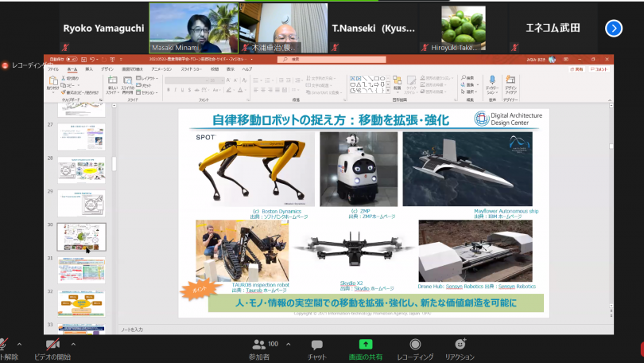Toggle Underline formatting
The image size is (644, 363).
[182, 90]
